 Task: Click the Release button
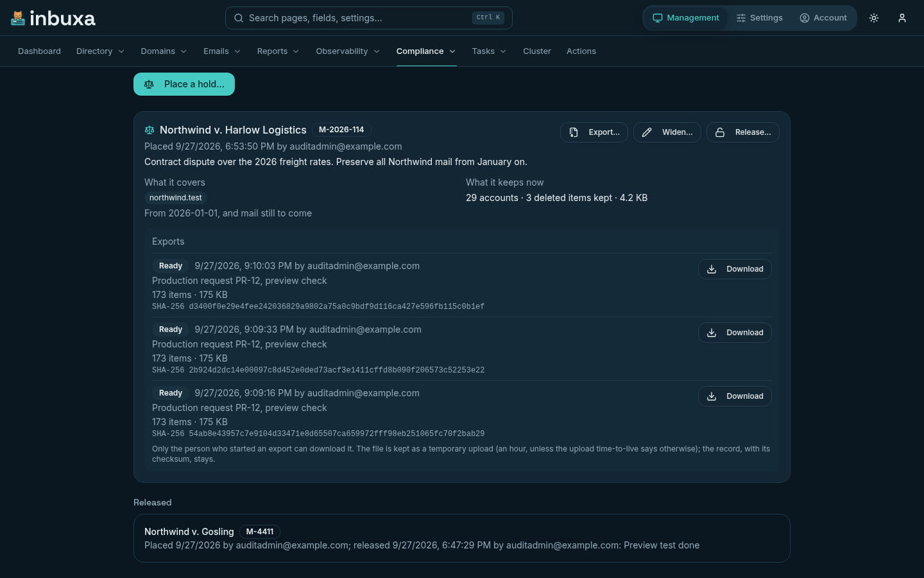tap(743, 132)
